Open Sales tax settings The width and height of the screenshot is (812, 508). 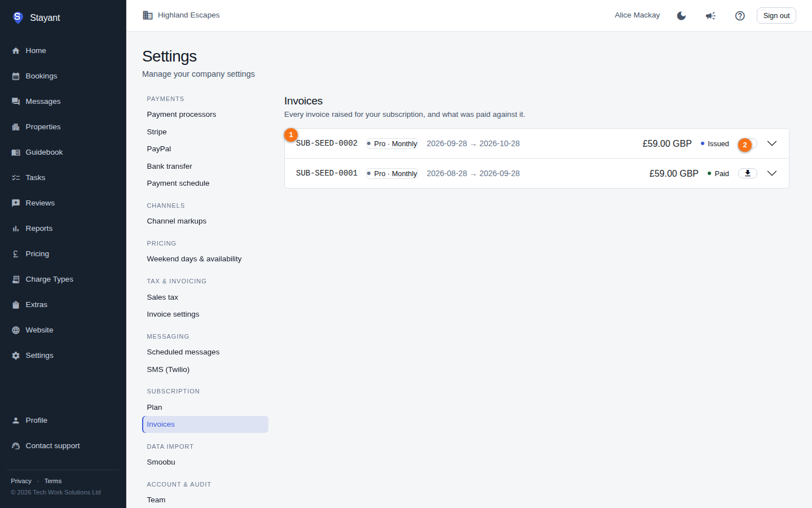[205, 297]
